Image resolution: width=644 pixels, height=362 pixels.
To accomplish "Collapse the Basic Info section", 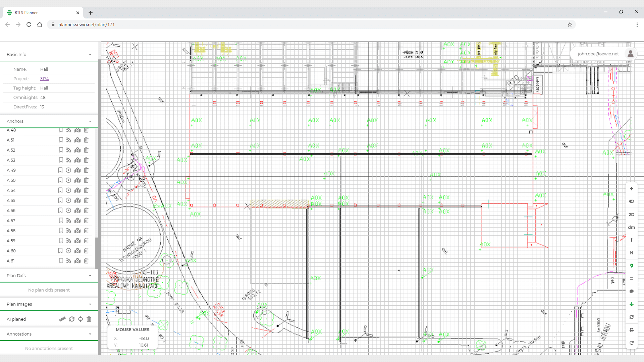I will [90, 55].
